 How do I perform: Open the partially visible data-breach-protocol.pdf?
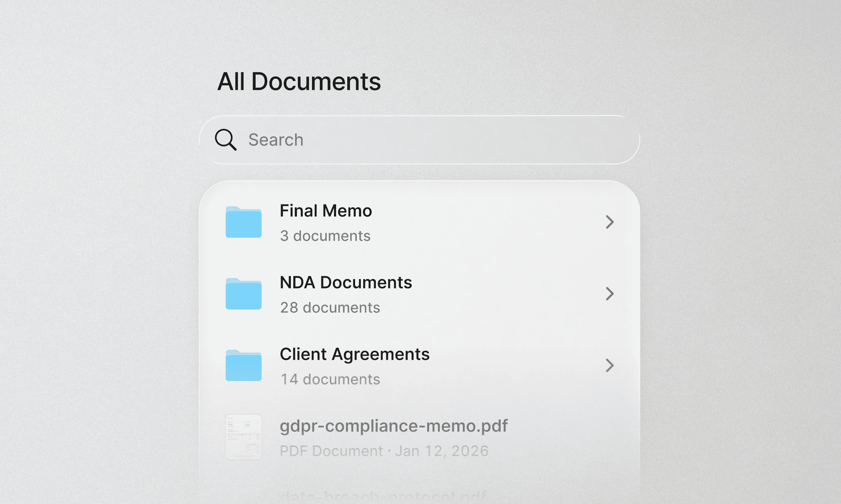(x=383, y=497)
